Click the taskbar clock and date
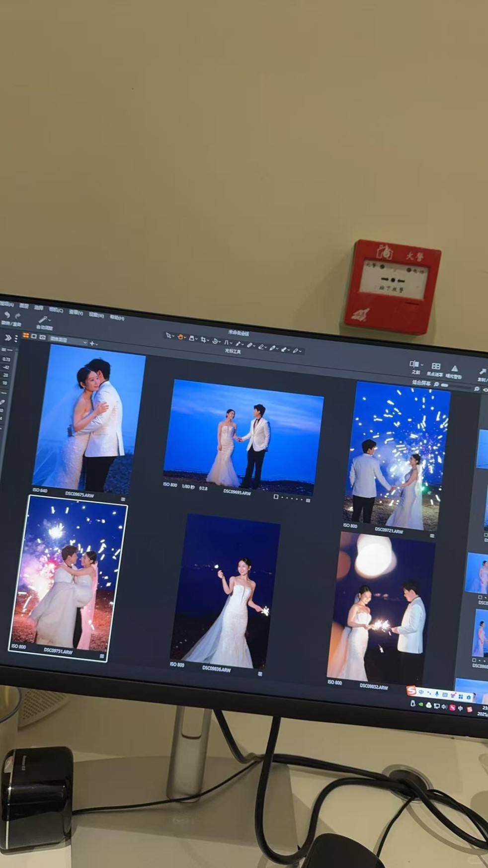The image size is (488, 868). [483, 711]
